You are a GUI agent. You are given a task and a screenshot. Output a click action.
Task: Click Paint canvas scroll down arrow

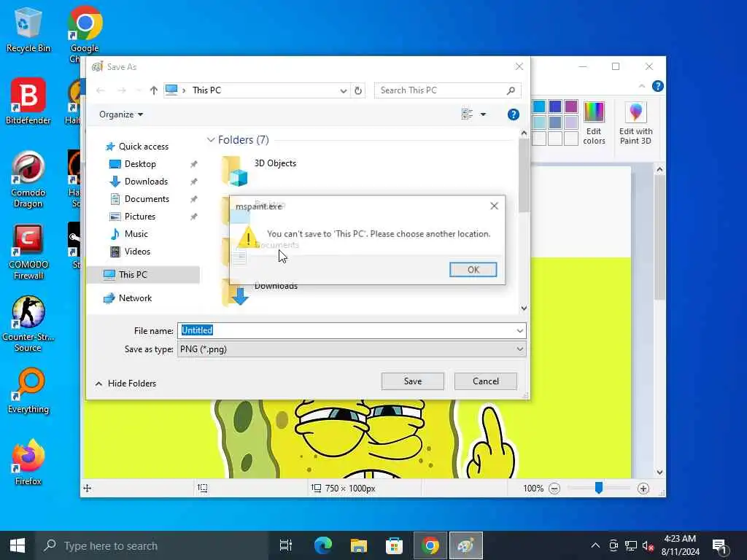pos(659,472)
